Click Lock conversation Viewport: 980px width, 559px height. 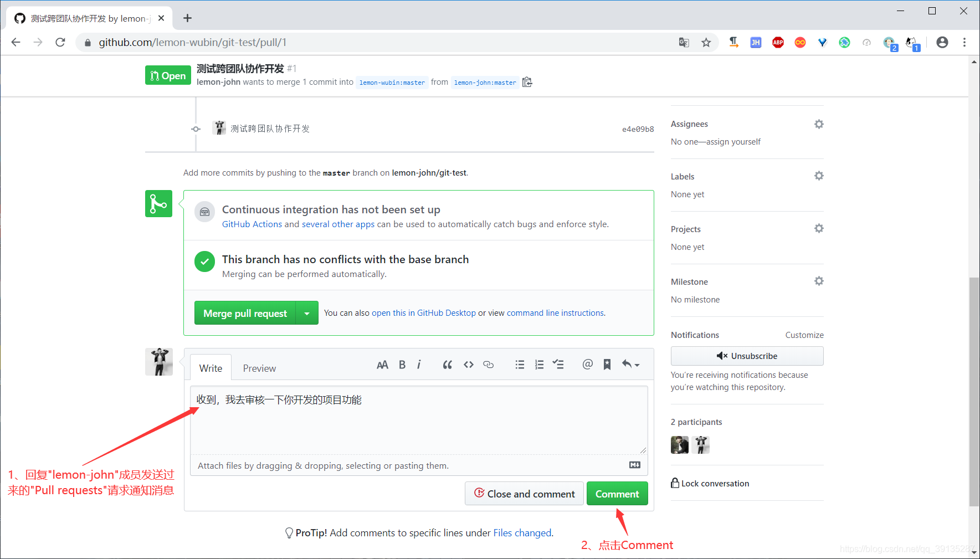coord(710,483)
